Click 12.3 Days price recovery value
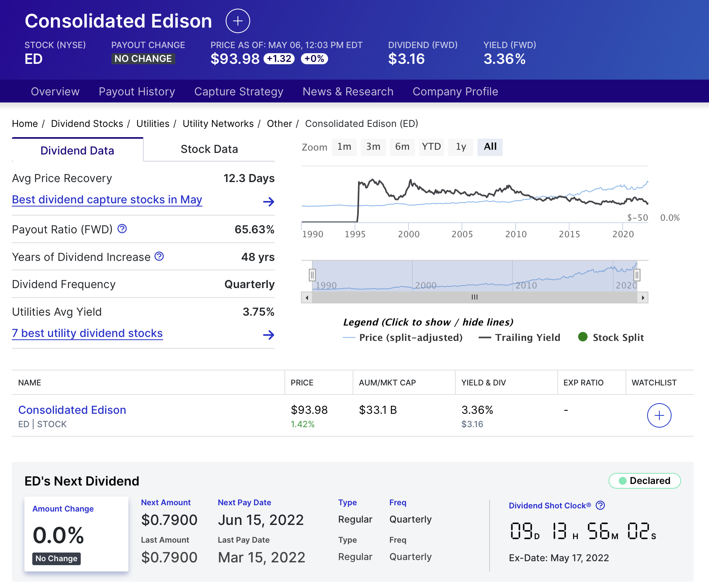 click(x=249, y=179)
